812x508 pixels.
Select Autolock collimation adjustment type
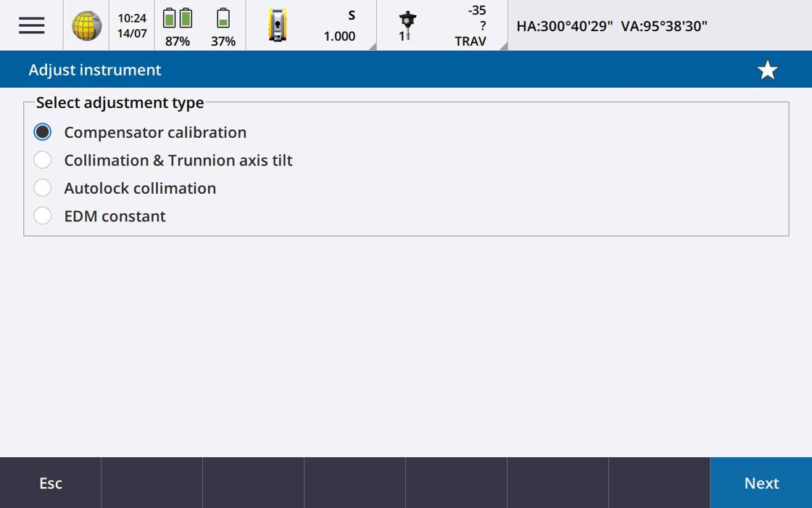[43, 188]
